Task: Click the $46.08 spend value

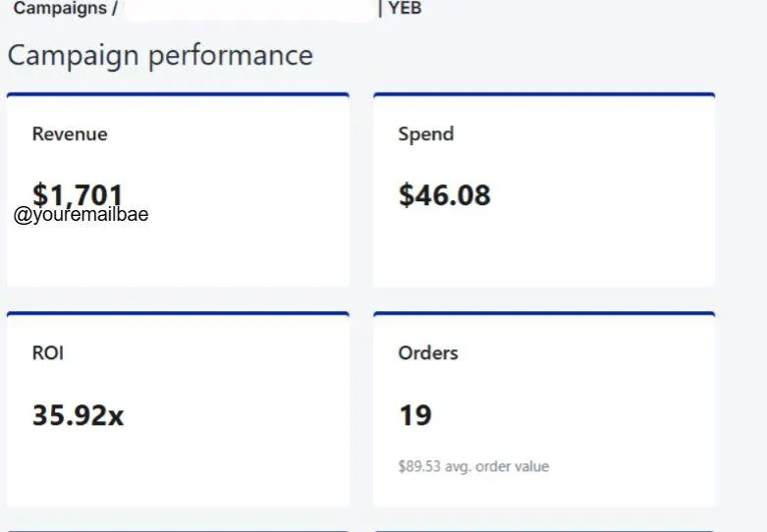Action: [x=444, y=194]
